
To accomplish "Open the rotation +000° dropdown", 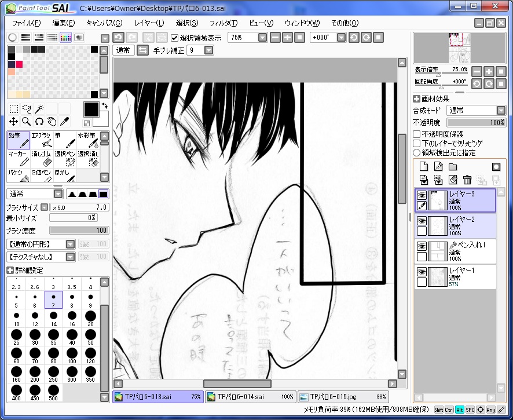I will [341, 37].
